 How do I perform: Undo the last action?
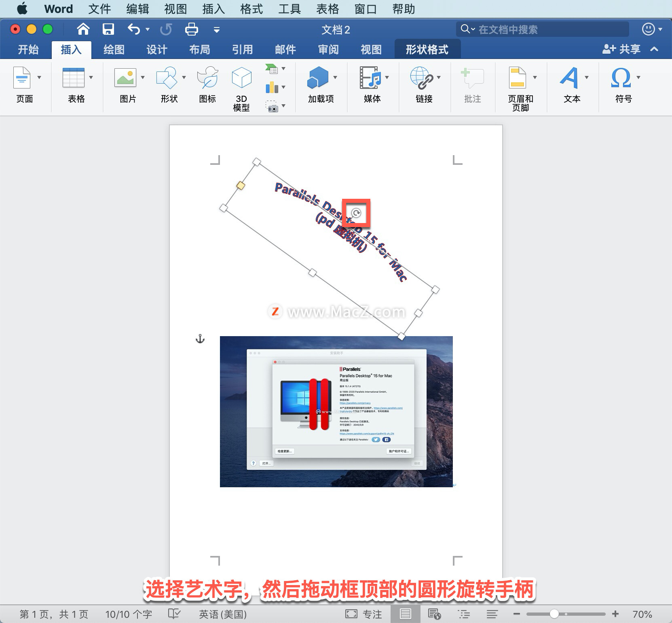click(x=133, y=29)
